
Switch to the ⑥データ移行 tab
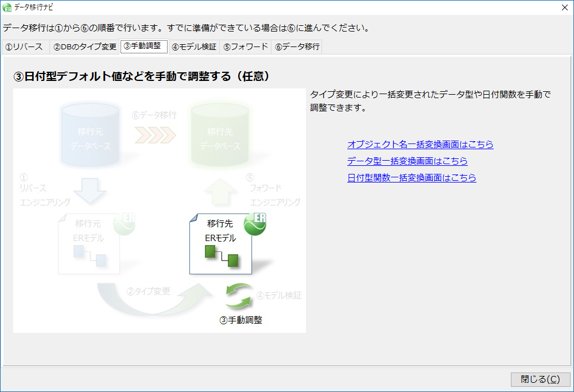[x=297, y=47]
